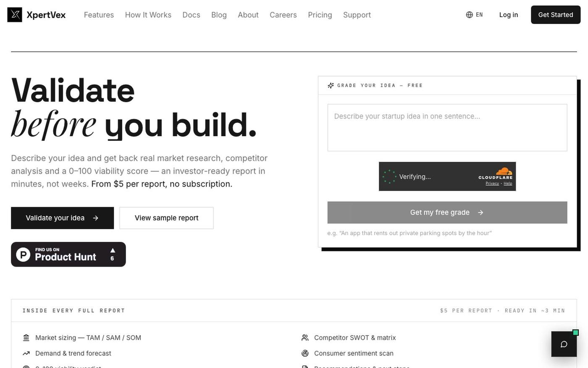Click the Cloudflare cloud logo
588x368 pixels.
(504, 171)
